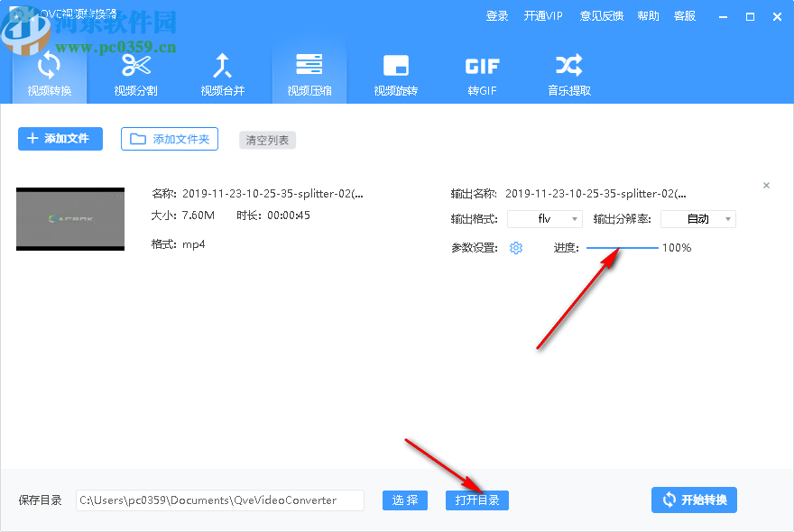
Task: Click 开通VIP to upgrade
Action: point(543,15)
